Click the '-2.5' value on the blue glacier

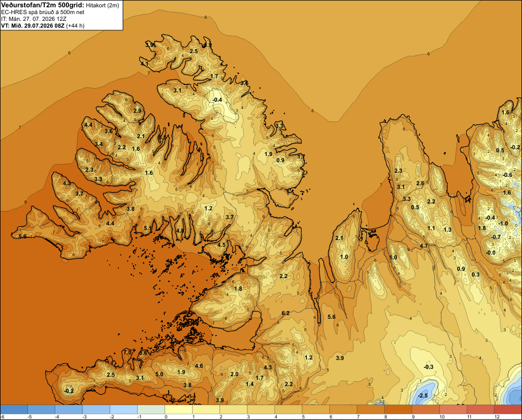pyautogui.click(x=423, y=395)
